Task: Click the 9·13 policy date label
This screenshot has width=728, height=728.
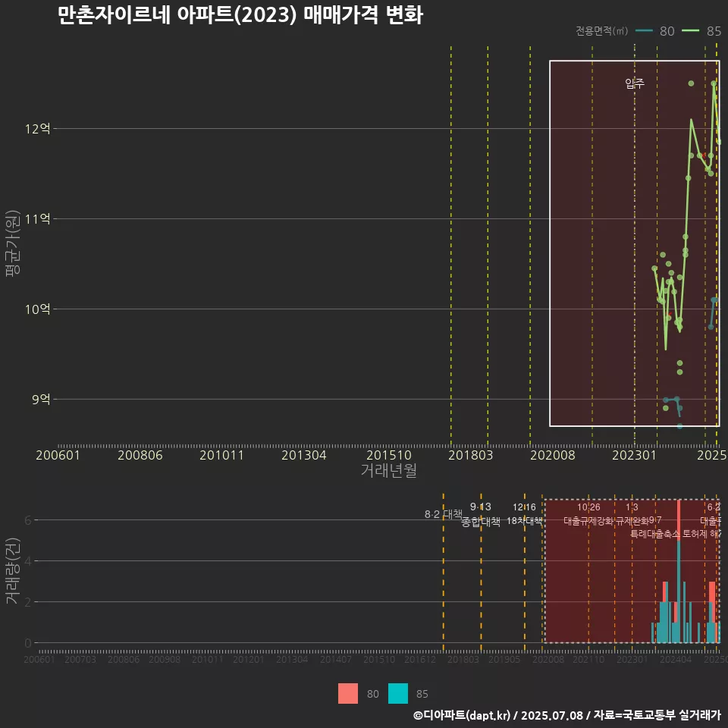Action: pos(481,507)
